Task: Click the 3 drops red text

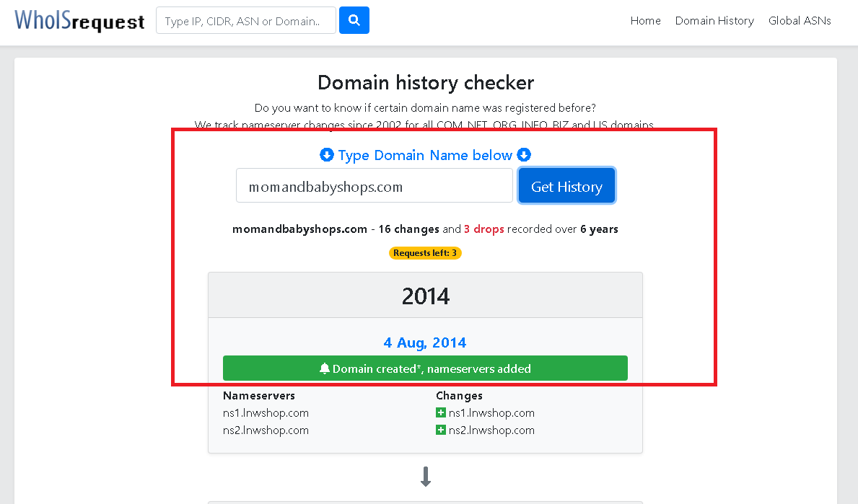Action: 483,229
